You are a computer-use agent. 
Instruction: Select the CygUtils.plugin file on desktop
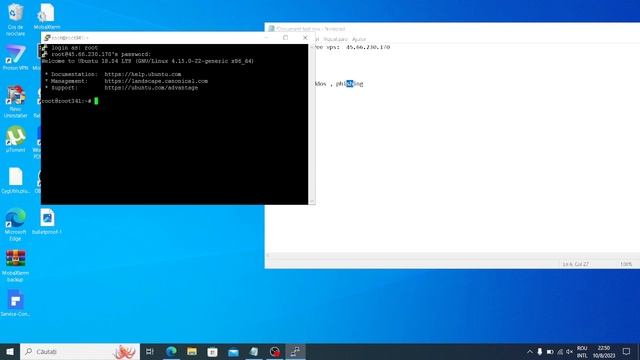16,180
